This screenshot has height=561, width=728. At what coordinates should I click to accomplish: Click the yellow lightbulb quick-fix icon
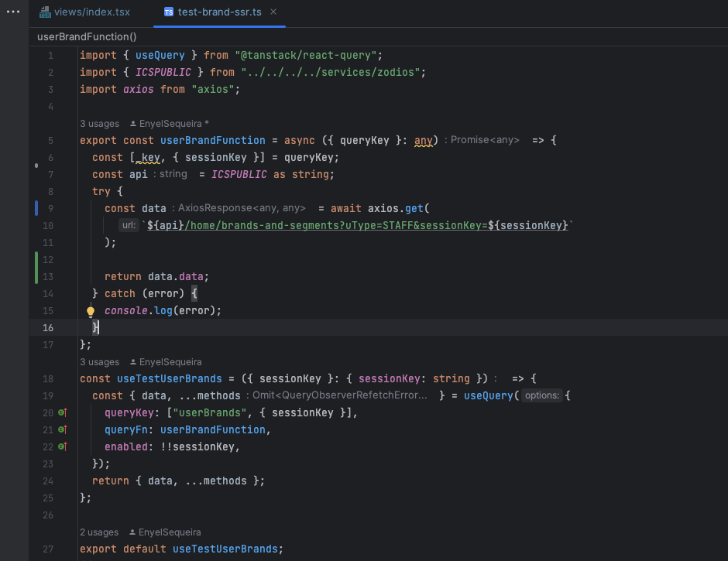coord(91,311)
